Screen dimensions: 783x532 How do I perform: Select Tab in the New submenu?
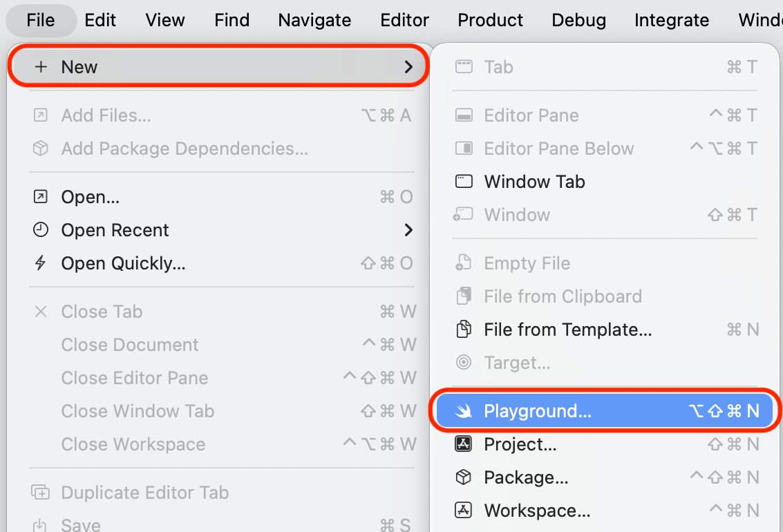(x=605, y=66)
